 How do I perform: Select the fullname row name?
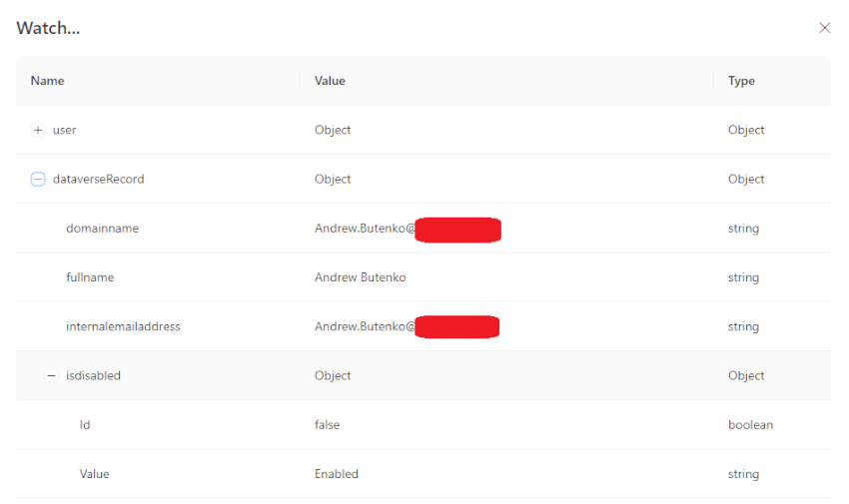(90, 277)
